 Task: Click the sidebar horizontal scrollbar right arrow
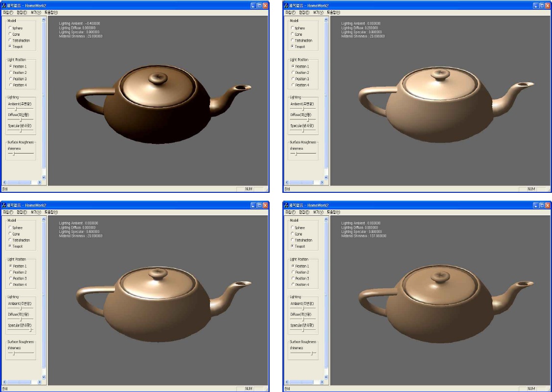click(x=39, y=182)
